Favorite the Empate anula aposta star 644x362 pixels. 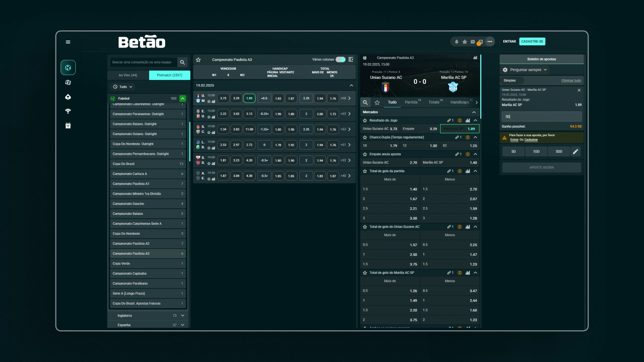tap(365, 154)
